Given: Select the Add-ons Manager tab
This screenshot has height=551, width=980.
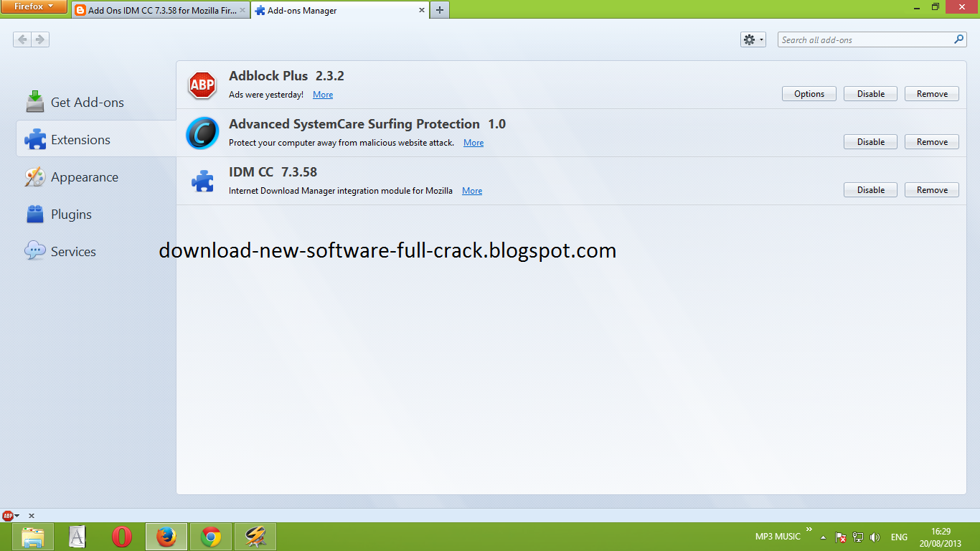Looking at the screenshot, I should tap(339, 10).
